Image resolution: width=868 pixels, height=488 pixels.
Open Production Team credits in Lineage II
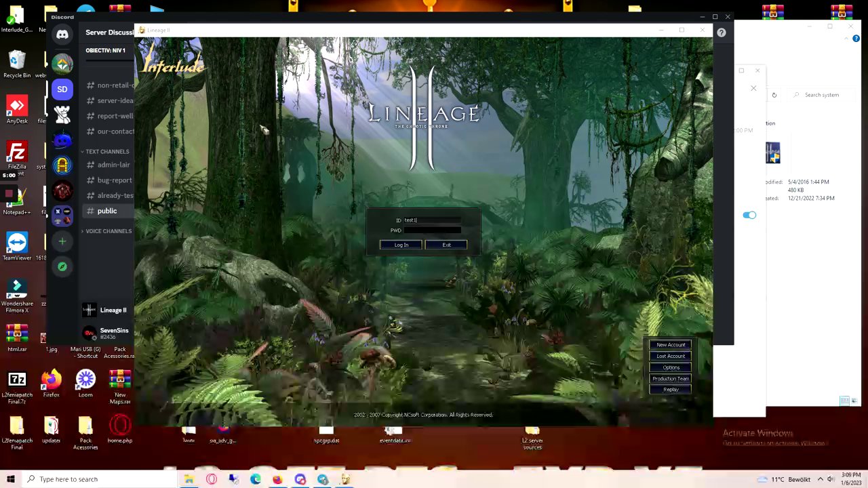click(x=671, y=378)
